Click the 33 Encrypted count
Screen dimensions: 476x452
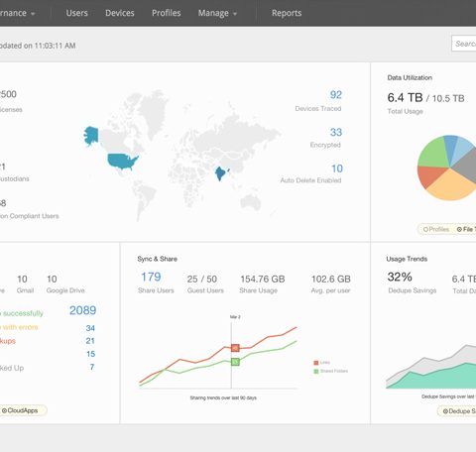[336, 132]
